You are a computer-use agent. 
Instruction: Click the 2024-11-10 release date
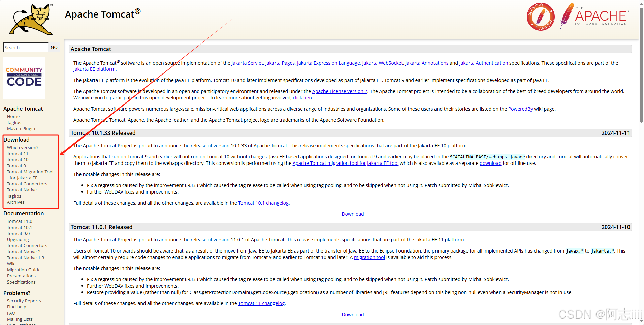coord(616,227)
